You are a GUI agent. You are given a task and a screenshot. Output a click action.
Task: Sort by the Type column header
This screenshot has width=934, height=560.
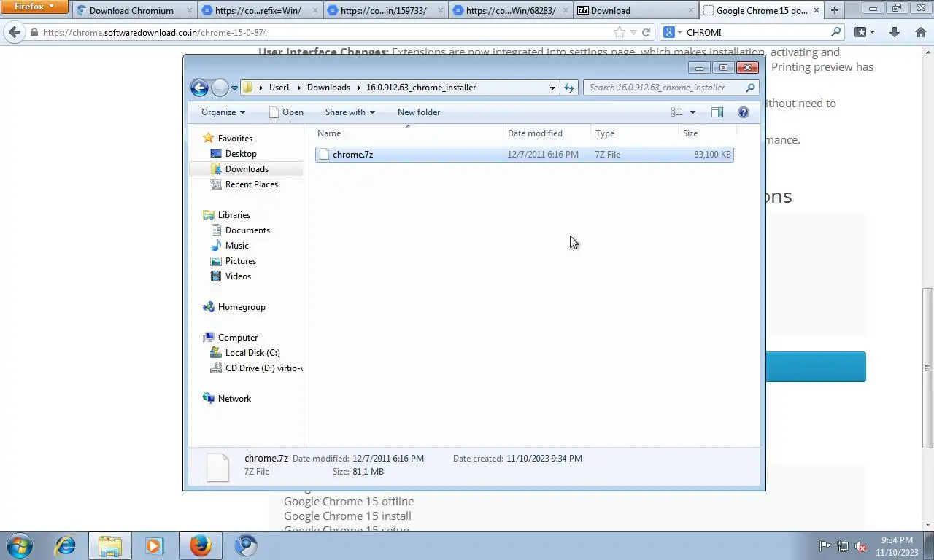pyautogui.click(x=634, y=133)
